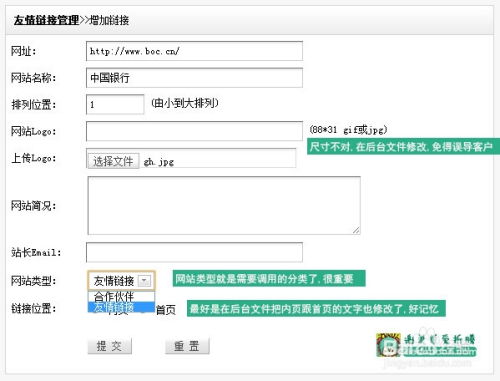Open the 网站类型 dropdown arrow
The height and width of the screenshot is (381, 500).
tap(145, 281)
